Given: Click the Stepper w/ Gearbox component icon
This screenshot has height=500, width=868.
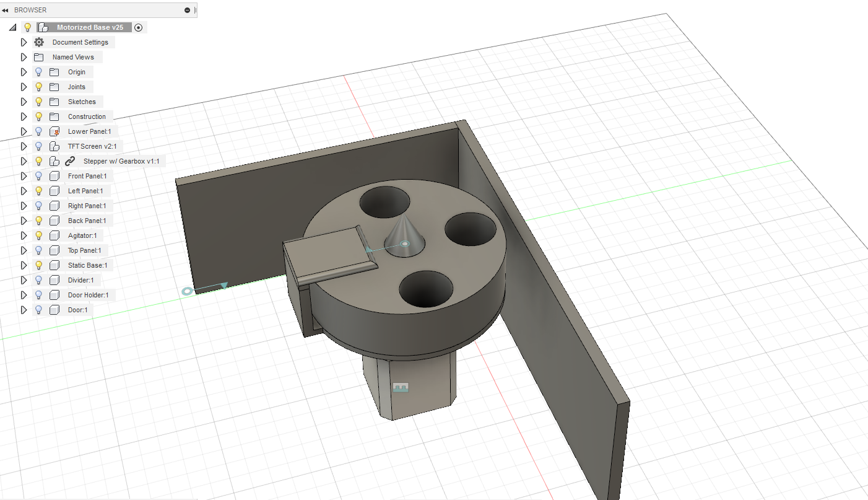Looking at the screenshot, I should (54, 161).
